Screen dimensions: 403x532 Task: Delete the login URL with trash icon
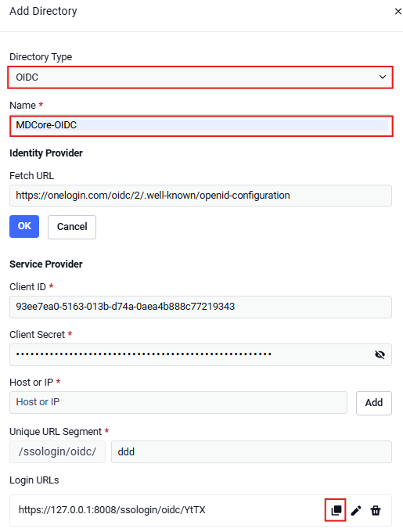pyautogui.click(x=376, y=510)
